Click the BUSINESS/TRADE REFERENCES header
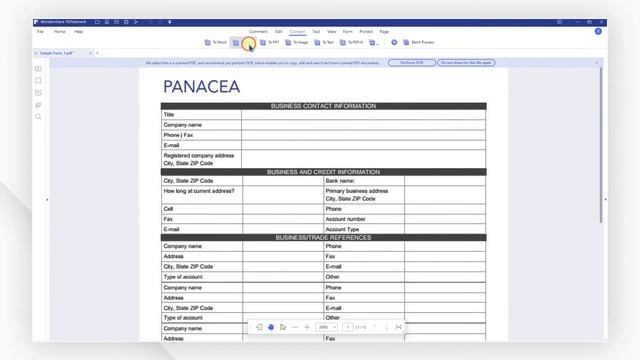This screenshot has height=360, width=640. tap(323, 238)
